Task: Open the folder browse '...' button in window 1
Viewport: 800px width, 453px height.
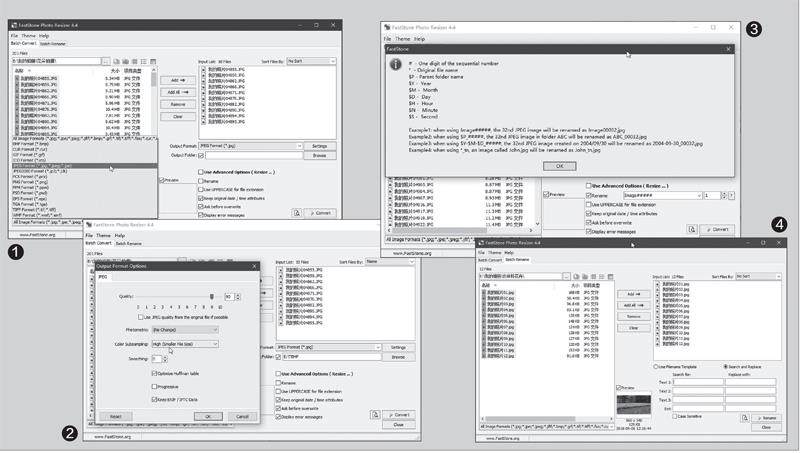Action: pyautogui.click(x=106, y=61)
